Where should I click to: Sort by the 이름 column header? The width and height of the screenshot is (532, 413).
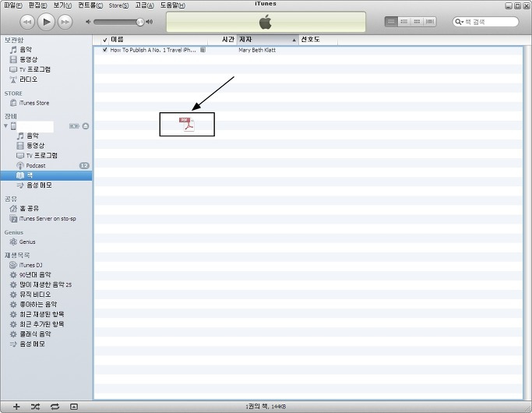coord(160,40)
